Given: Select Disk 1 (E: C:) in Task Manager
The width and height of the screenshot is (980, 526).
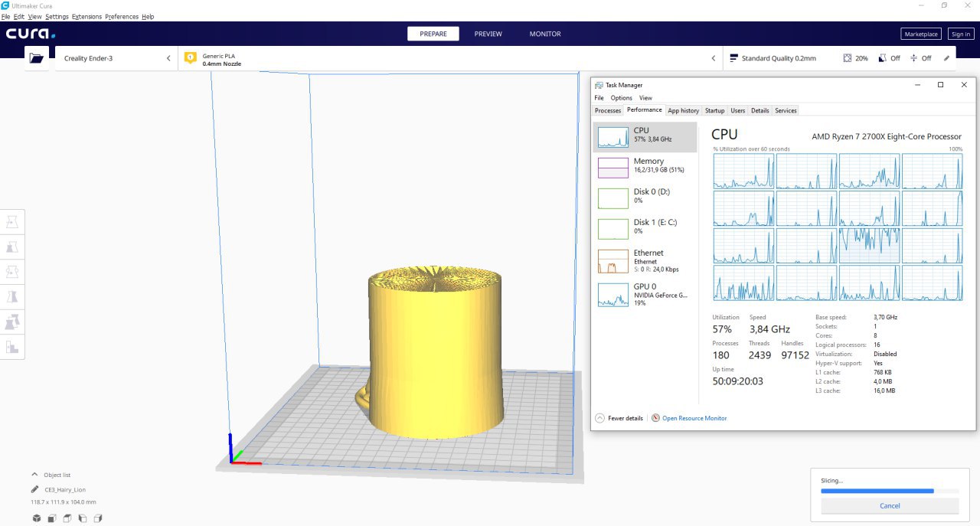Looking at the screenshot, I should (x=646, y=228).
